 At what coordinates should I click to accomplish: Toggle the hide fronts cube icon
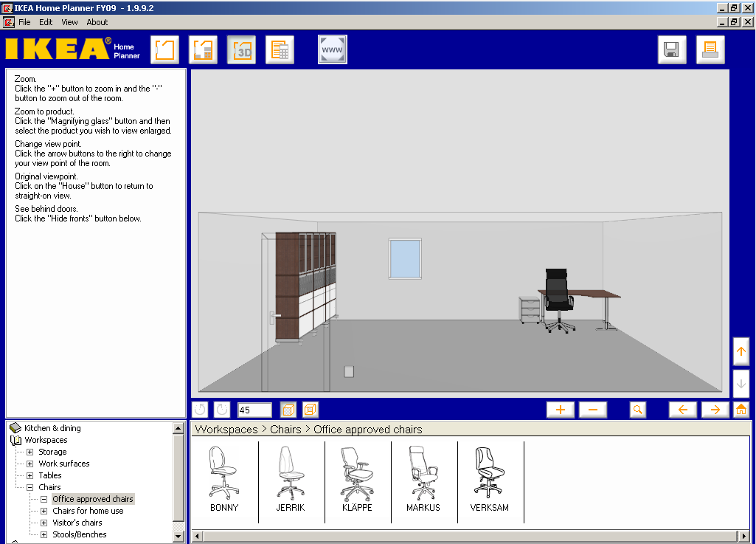310,410
